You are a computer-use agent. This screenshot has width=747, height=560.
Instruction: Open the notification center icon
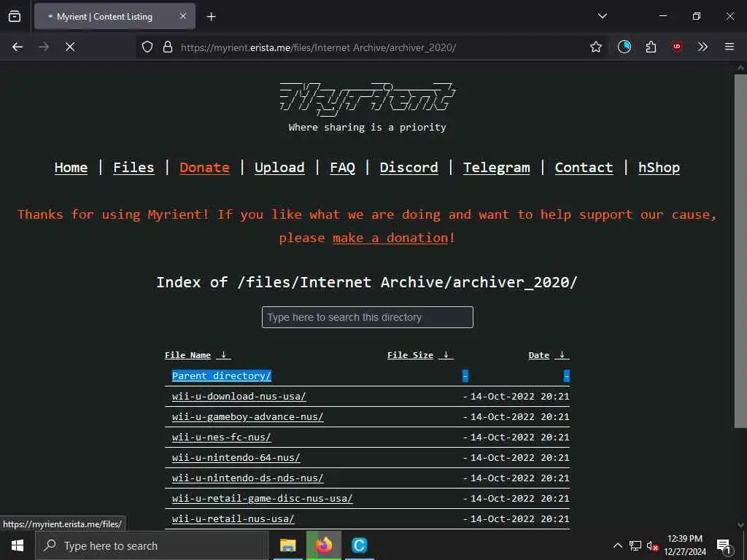724,545
